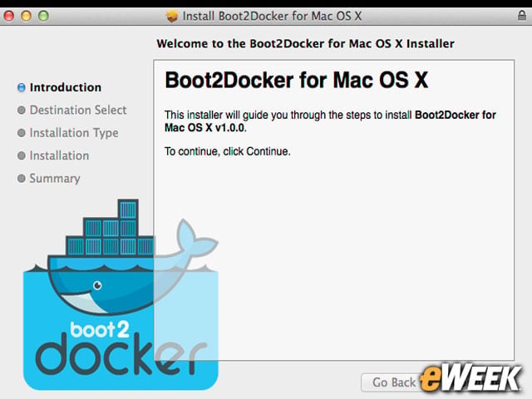Click the gray bullet beside Installation Type
The width and height of the screenshot is (532, 399).
click(21, 133)
